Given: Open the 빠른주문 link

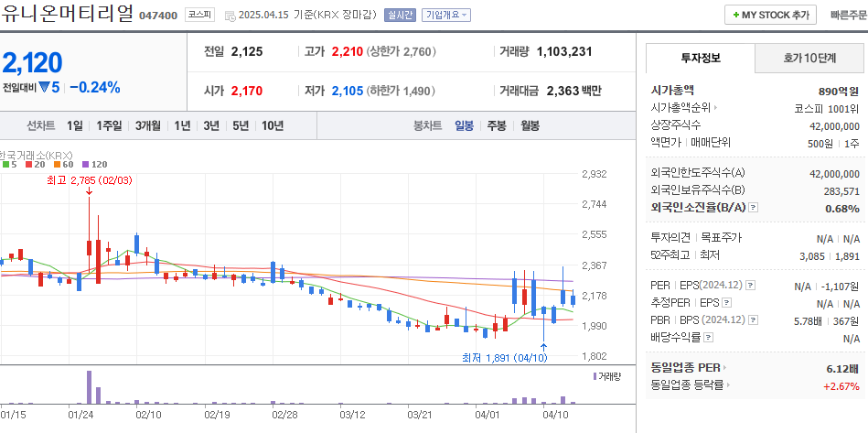Looking at the screenshot, I should click(x=849, y=15).
